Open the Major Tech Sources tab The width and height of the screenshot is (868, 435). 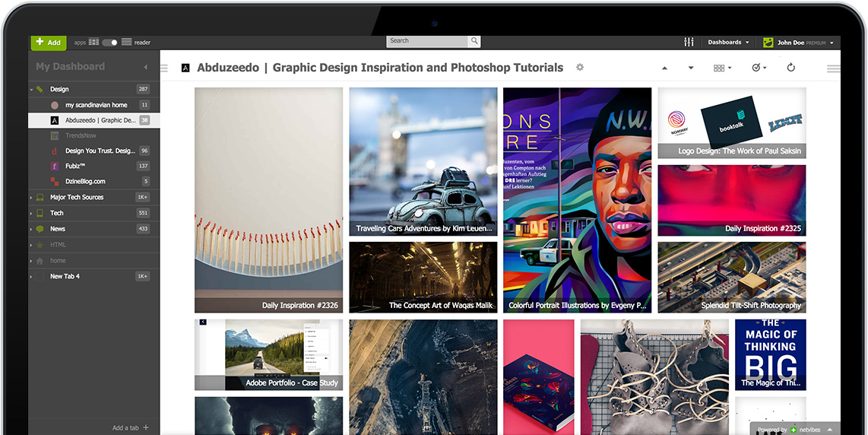point(77,197)
